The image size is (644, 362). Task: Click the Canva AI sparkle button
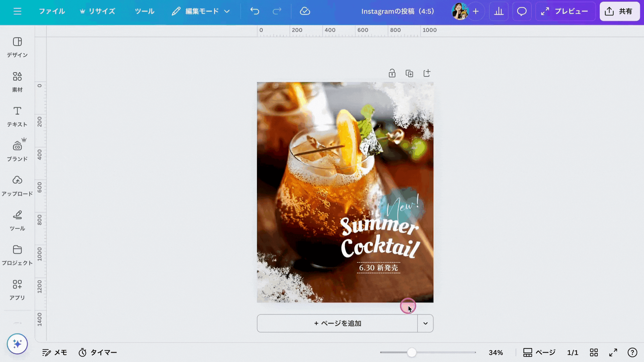[17, 344]
